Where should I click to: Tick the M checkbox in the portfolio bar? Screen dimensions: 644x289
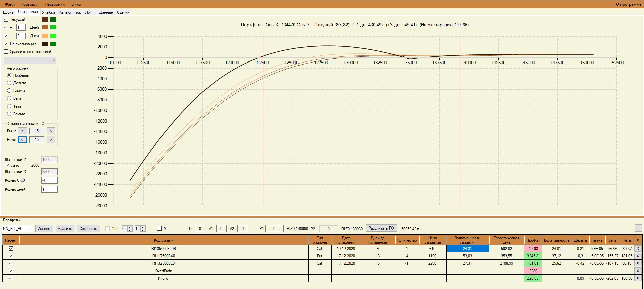click(x=159, y=229)
